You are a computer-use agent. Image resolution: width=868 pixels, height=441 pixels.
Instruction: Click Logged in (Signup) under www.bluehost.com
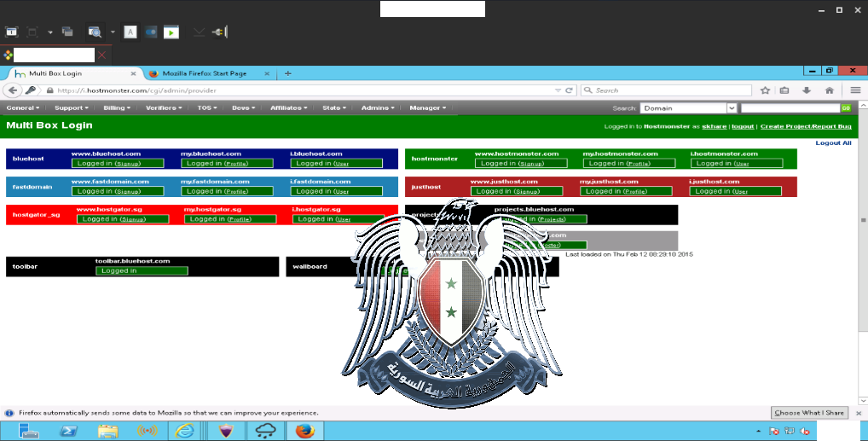click(x=118, y=164)
